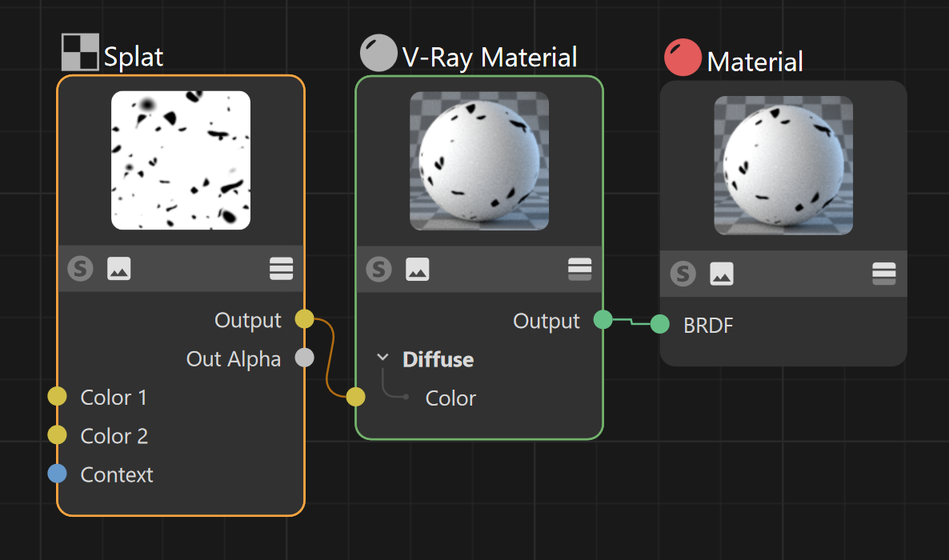Open the V-Ray Material node hamburger menu

click(x=580, y=269)
